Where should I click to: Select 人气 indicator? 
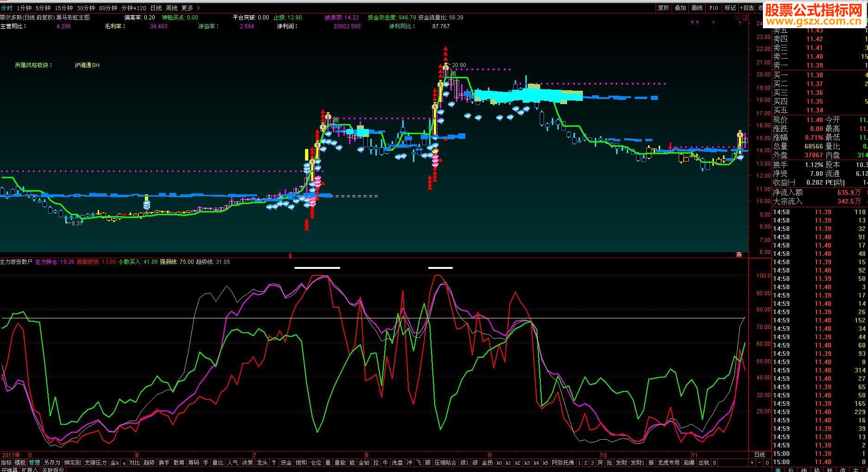232,463
